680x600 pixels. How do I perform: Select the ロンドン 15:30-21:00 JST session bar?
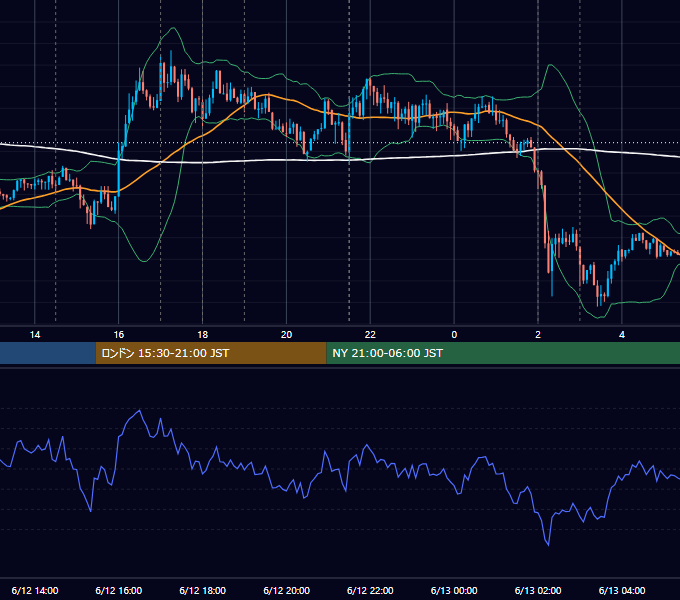click(x=211, y=353)
